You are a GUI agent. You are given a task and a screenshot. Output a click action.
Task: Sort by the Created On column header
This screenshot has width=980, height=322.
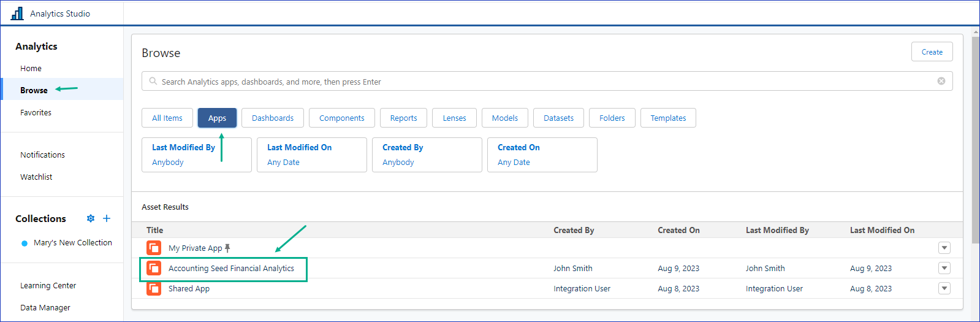[x=678, y=230]
